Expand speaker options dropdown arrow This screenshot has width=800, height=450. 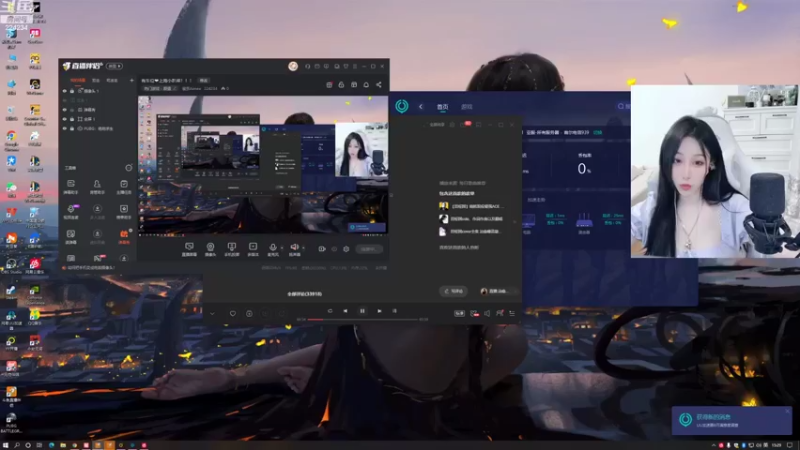coord(303,248)
